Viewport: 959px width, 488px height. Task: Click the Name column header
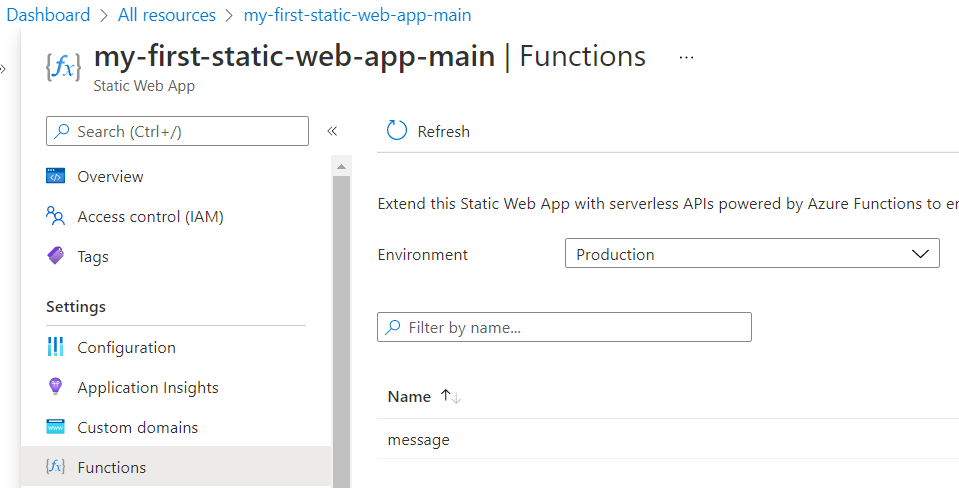409,396
